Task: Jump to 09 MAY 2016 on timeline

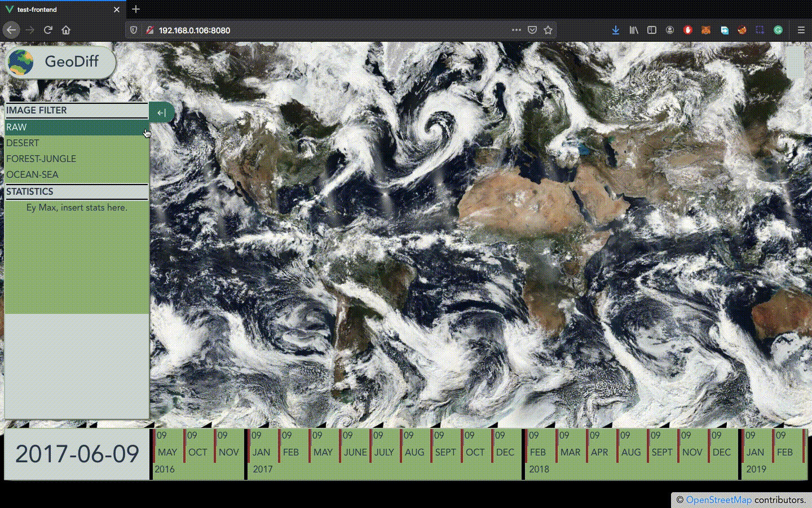Action: (x=168, y=446)
